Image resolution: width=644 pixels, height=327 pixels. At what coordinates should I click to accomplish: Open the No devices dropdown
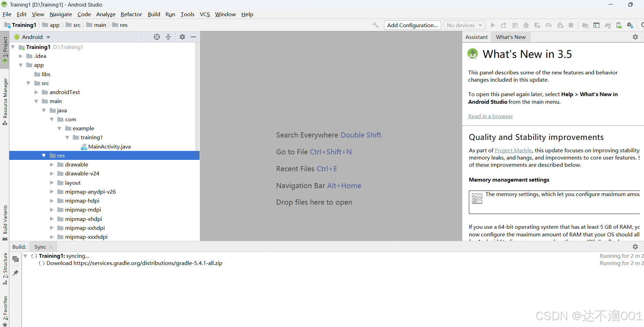coord(464,25)
